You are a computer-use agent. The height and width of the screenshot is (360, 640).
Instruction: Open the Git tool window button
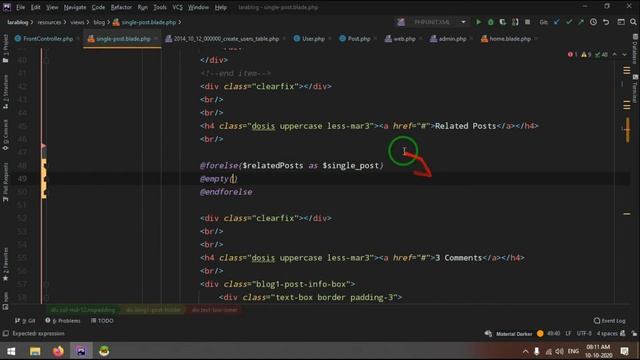tap(25, 321)
